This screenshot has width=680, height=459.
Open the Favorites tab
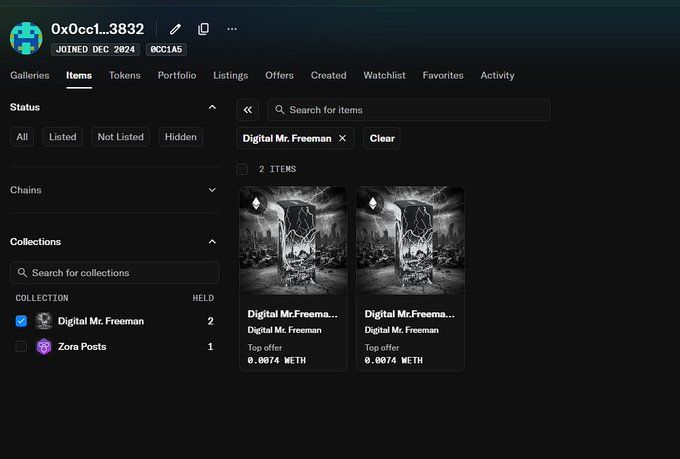[x=443, y=75]
